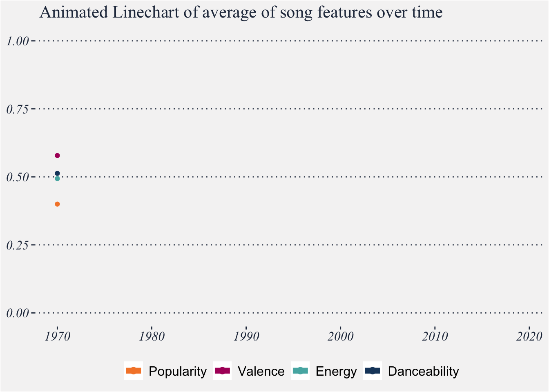The height and width of the screenshot is (392, 549).
Task: Select the Popularity legend label text
Action: coord(178,372)
